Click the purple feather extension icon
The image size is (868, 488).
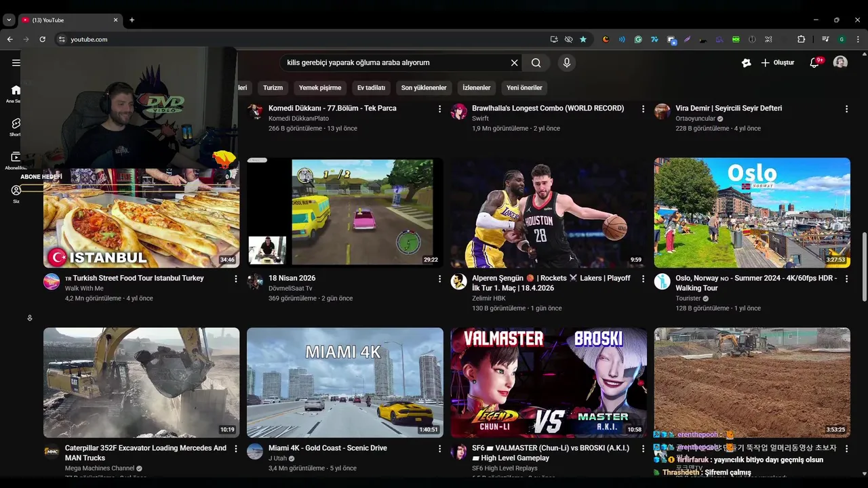click(687, 39)
